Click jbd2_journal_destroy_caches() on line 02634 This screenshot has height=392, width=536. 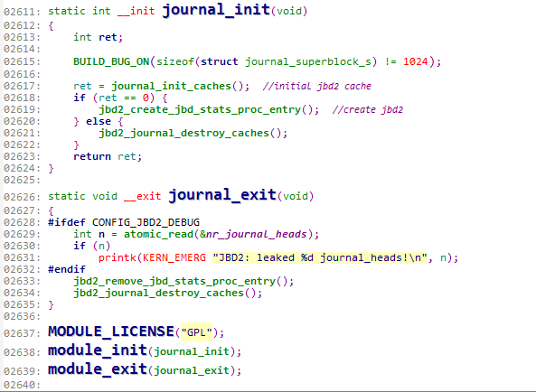165,293
